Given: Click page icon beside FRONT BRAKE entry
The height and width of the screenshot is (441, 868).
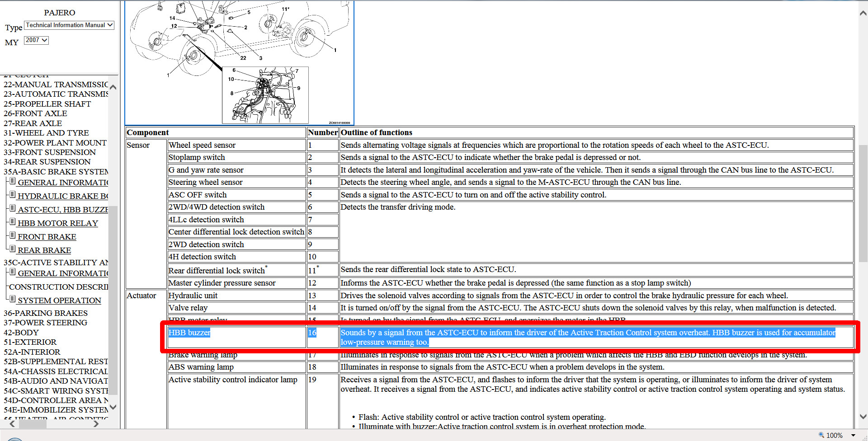Looking at the screenshot, I should tap(13, 236).
